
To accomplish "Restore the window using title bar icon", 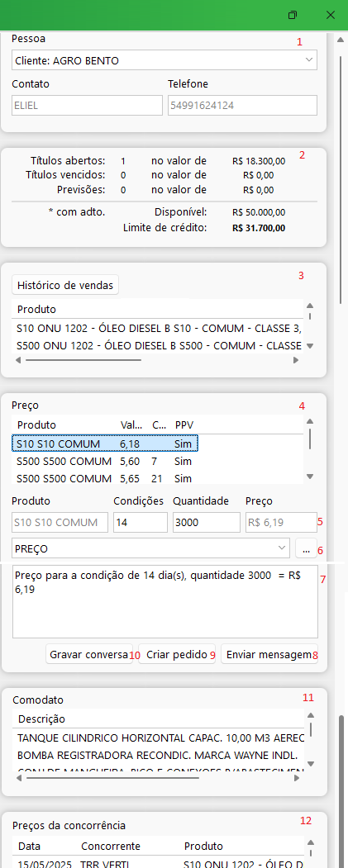I will coord(293,15).
